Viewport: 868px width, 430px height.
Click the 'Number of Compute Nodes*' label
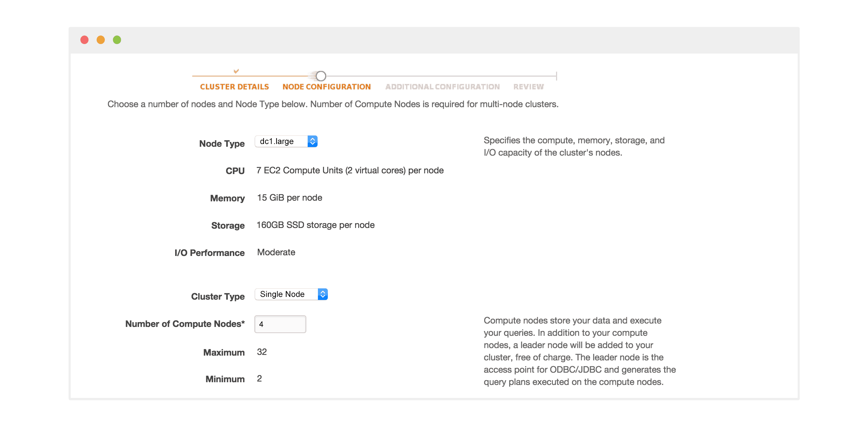[185, 324]
